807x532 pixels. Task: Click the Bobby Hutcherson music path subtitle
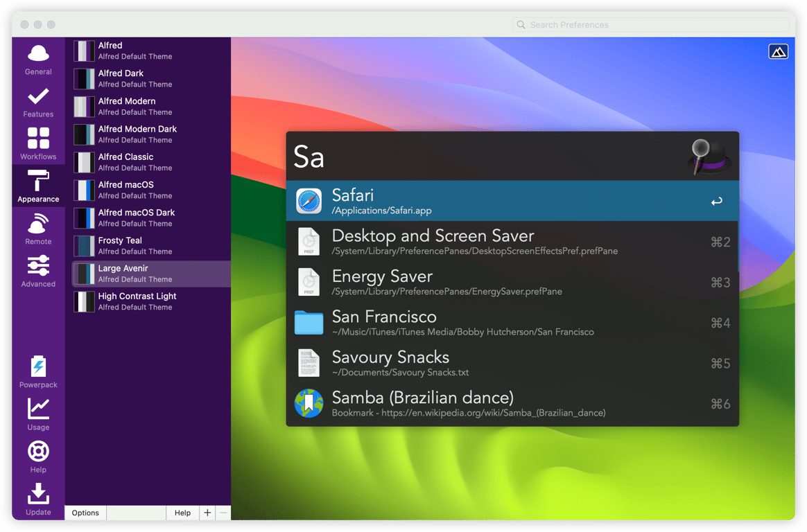[x=463, y=332]
